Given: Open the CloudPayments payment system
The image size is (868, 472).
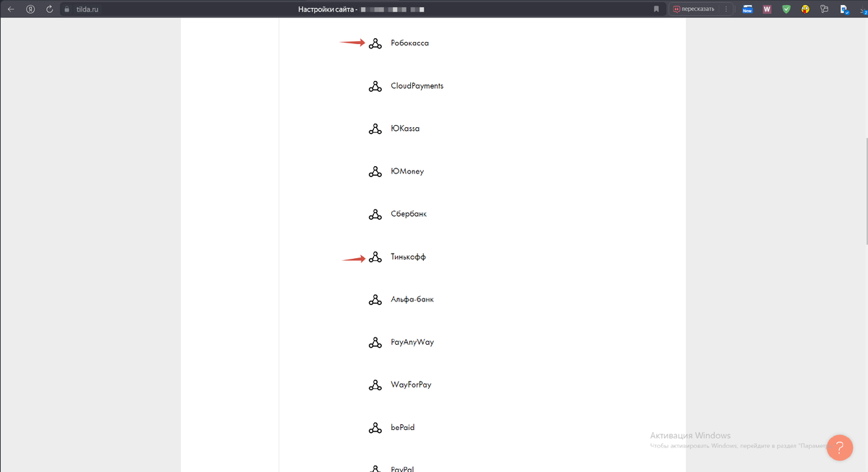Looking at the screenshot, I should (417, 86).
